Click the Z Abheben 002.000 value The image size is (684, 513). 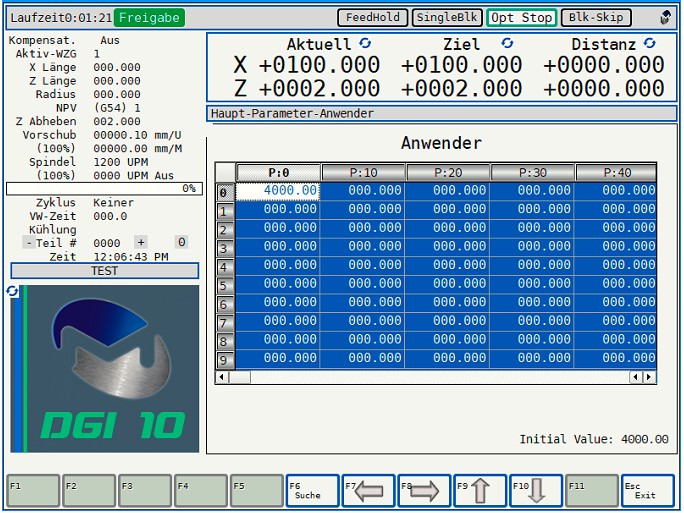click(117, 121)
